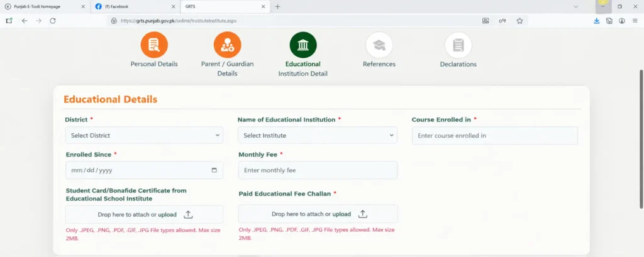This screenshot has height=257, width=644.
Task: Switch to the Facebook tab
Action: [x=135, y=6]
